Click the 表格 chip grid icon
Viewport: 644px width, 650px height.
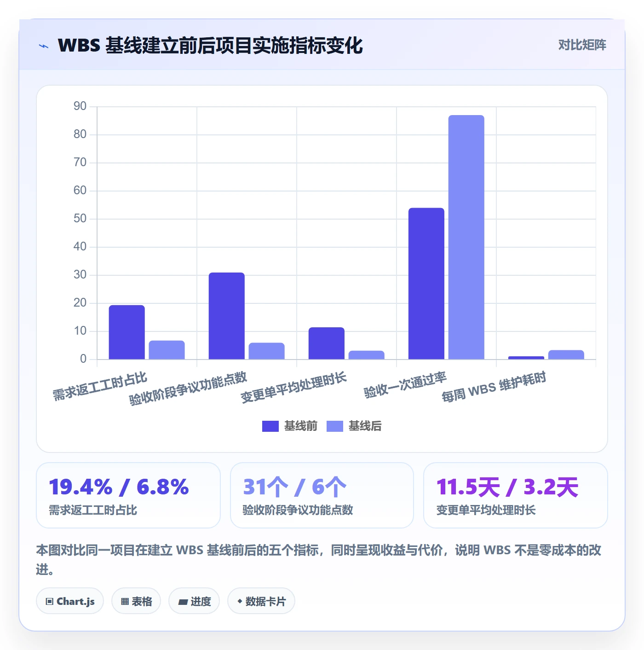pyautogui.click(x=125, y=602)
